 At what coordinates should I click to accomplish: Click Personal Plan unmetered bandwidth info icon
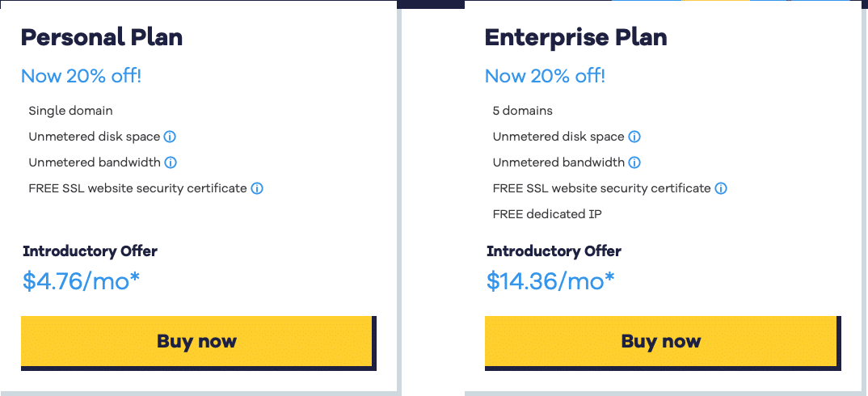coord(171,162)
